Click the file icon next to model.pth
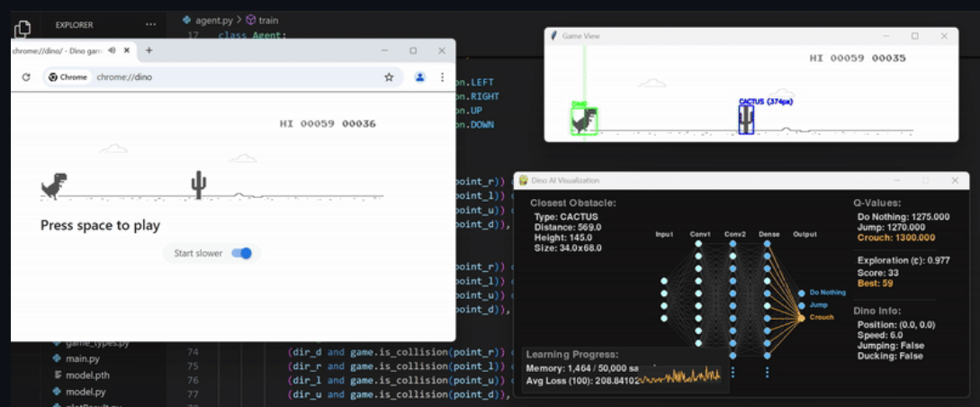The height and width of the screenshot is (407, 980). 58,375
